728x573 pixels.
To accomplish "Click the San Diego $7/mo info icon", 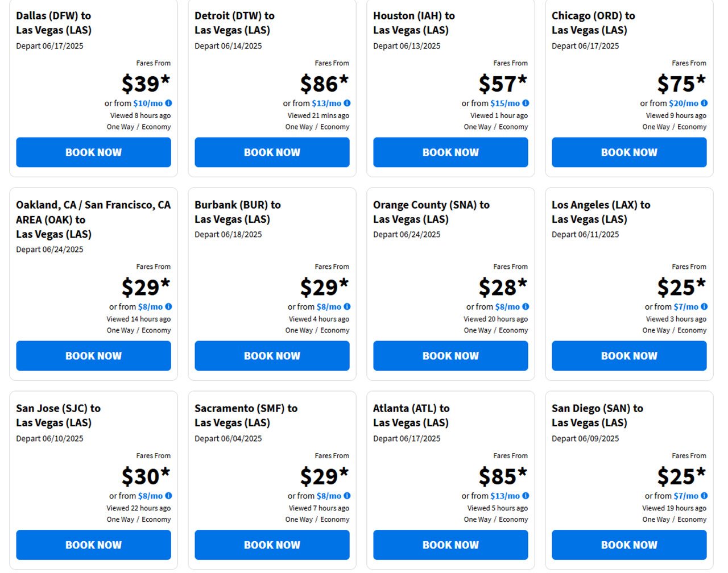I will (704, 495).
